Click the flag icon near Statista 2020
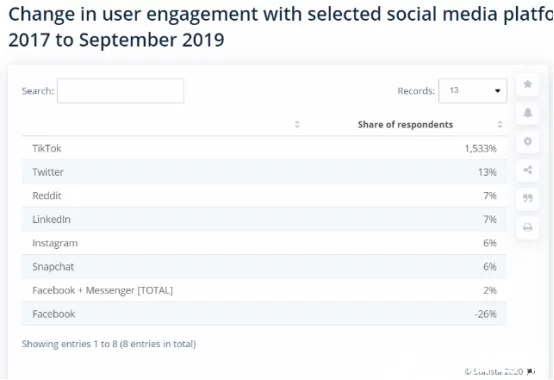Image resolution: width=554 pixels, height=380 pixels. point(531,371)
